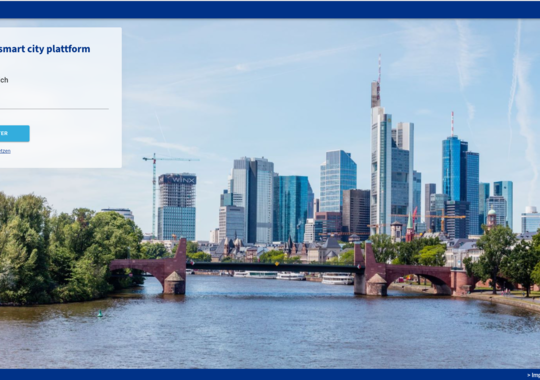Click the dark blue footer bar

click(x=270, y=374)
